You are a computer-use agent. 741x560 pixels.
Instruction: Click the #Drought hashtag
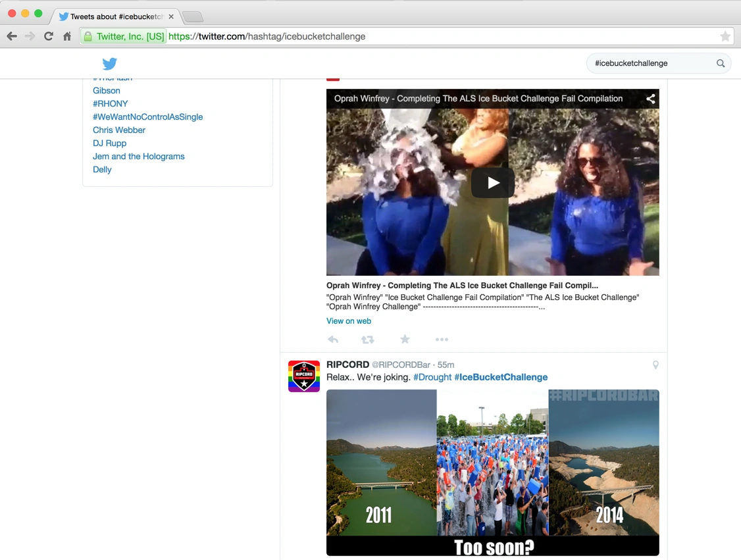click(x=432, y=377)
